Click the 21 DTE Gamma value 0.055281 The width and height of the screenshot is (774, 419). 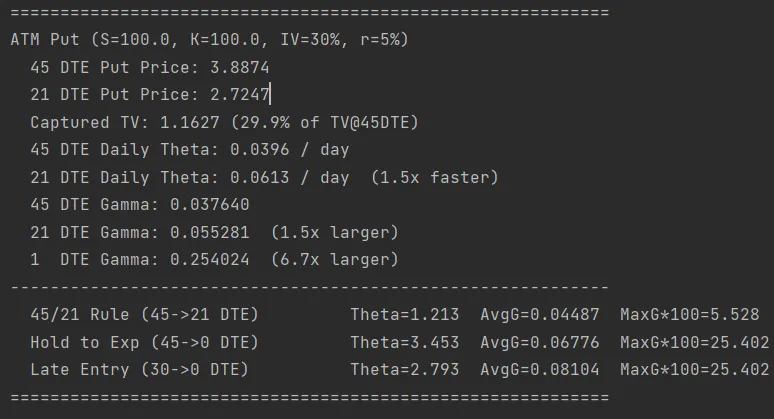[x=210, y=232]
